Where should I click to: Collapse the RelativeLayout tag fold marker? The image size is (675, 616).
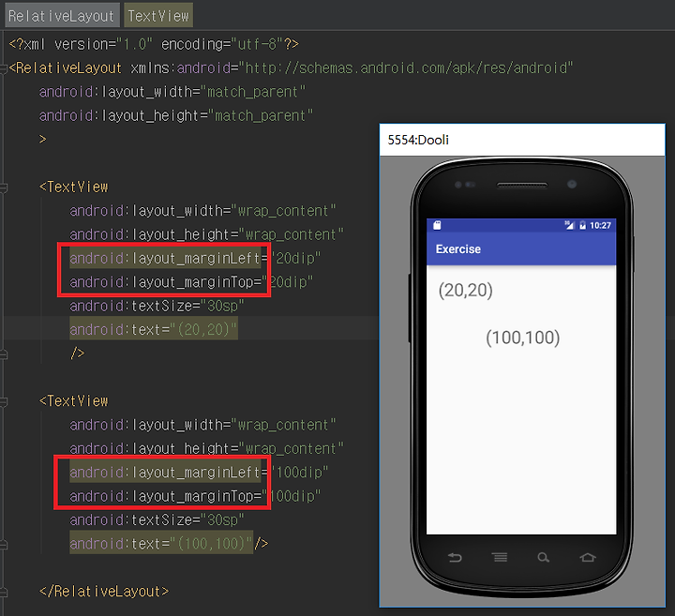[x=4, y=68]
